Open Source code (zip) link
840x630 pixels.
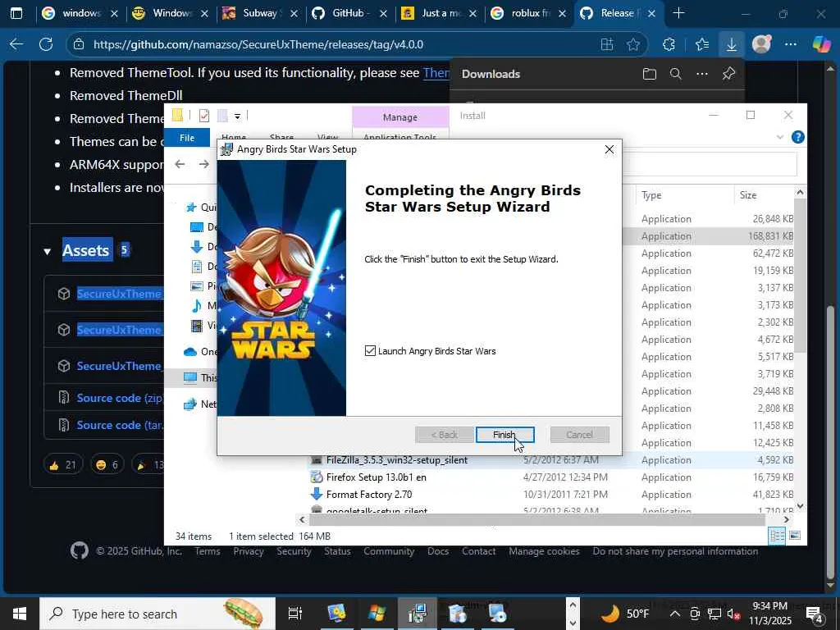[x=120, y=398]
